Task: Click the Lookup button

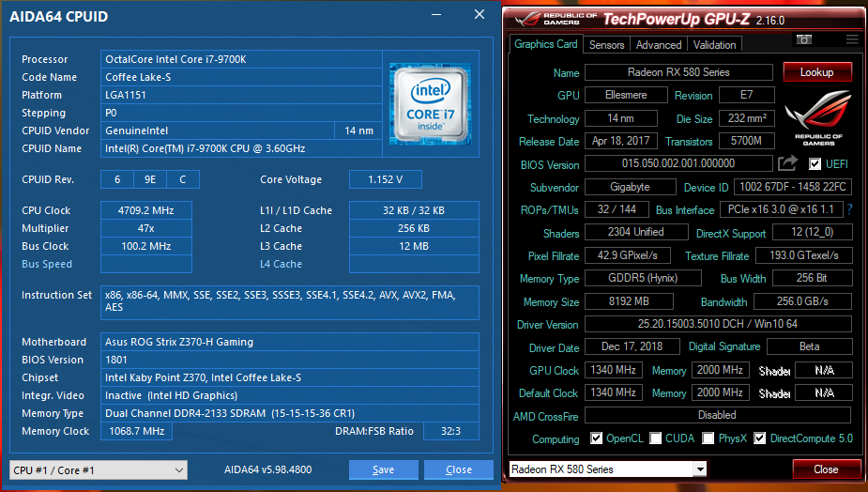Action: 816,72
